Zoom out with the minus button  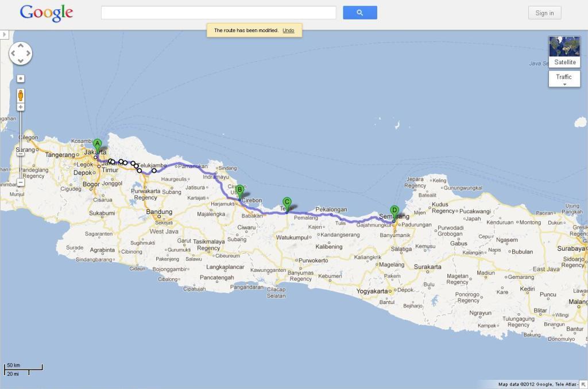coord(21,182)
